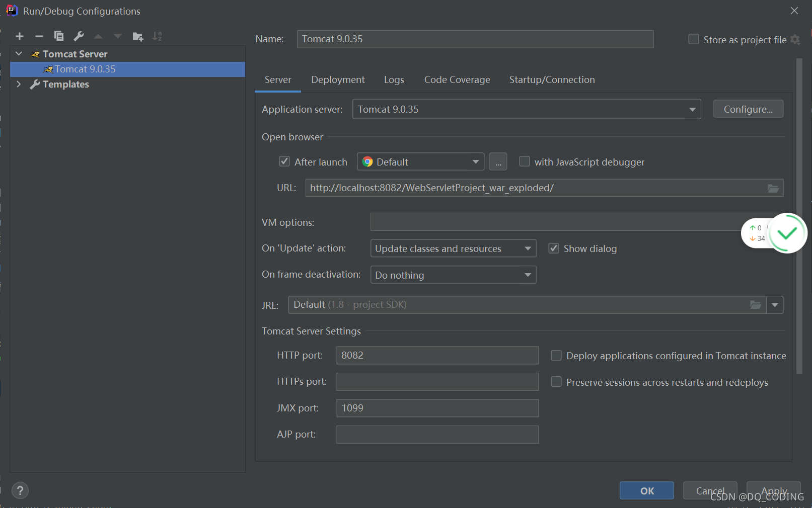The width and height of the screenshot is (812, 508).
Task: Select Templates item in tree
Action: pos(65,84)
